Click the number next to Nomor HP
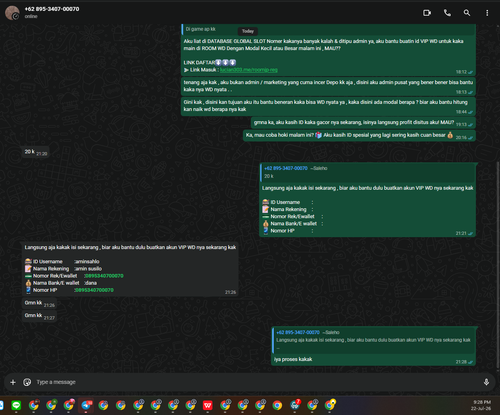This screenshot has width=500, height=415. tap(94, 290)
